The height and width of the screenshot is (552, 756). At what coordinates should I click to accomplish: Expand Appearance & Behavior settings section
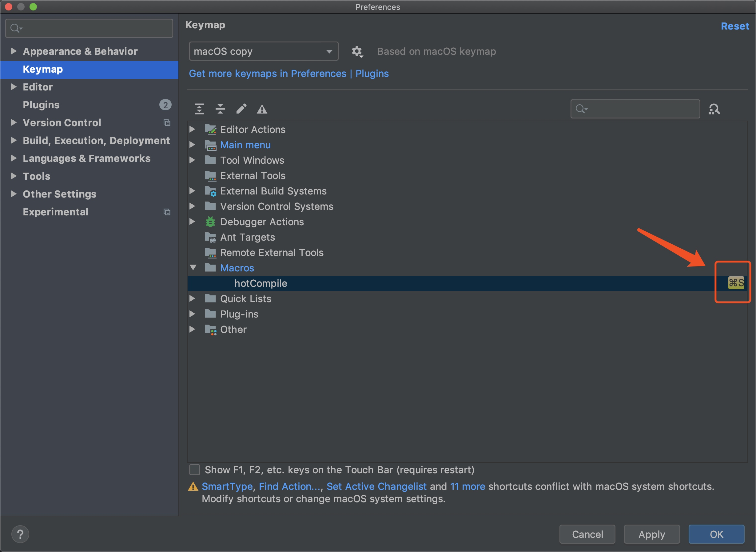pos(14,51)
